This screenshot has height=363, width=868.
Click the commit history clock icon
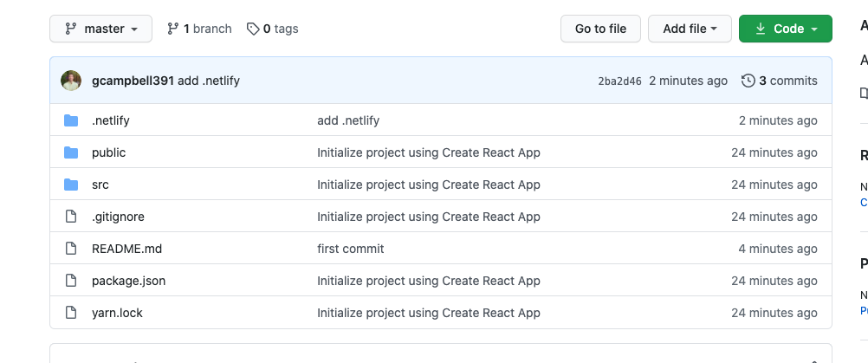748,81
